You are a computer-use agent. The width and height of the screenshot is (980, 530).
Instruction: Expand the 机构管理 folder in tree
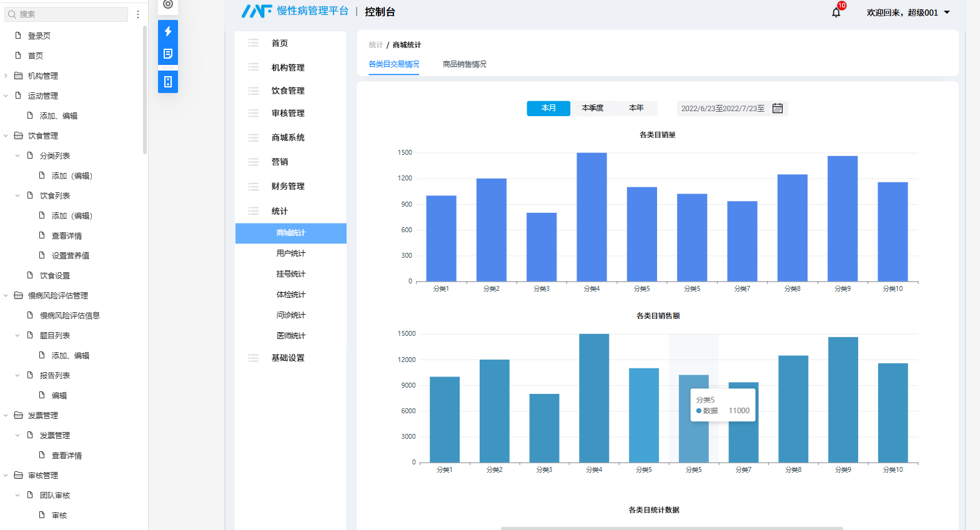tap(6, 76)
